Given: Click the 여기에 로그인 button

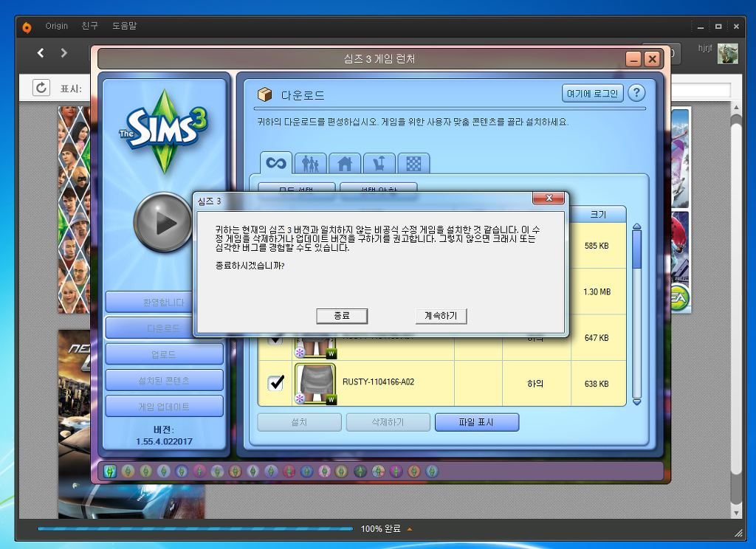Looking at the screenshot, I should (593, 94).
